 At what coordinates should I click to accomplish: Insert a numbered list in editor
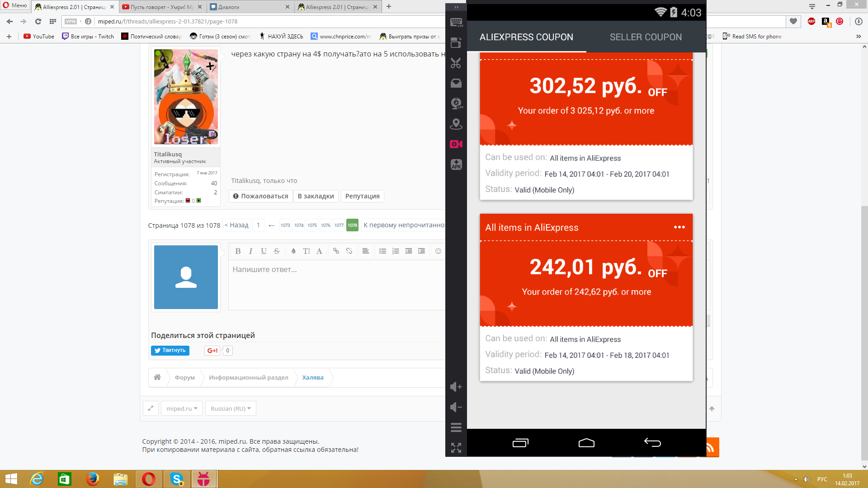(396, 251)
